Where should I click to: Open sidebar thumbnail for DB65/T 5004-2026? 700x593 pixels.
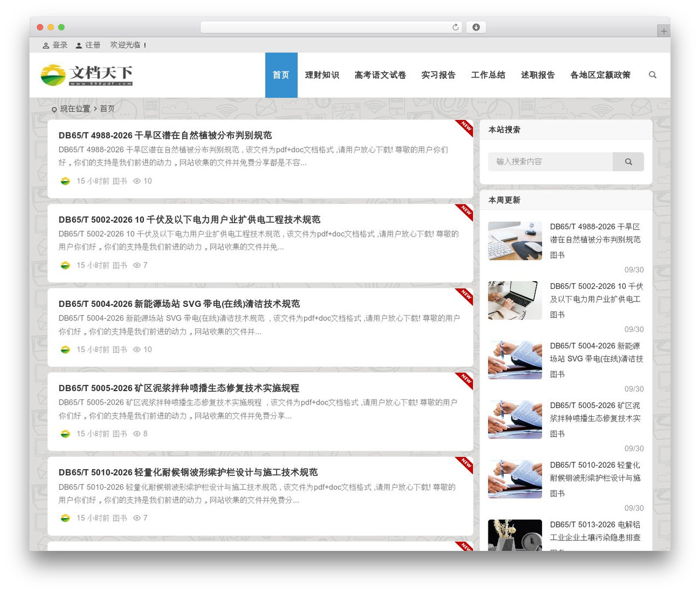click(x=515, y=360)
